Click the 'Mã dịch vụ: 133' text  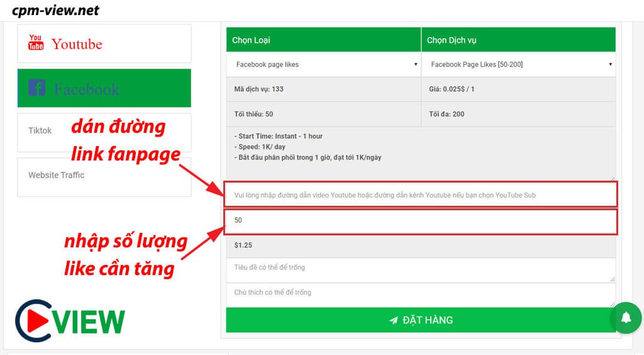point(258,89)
